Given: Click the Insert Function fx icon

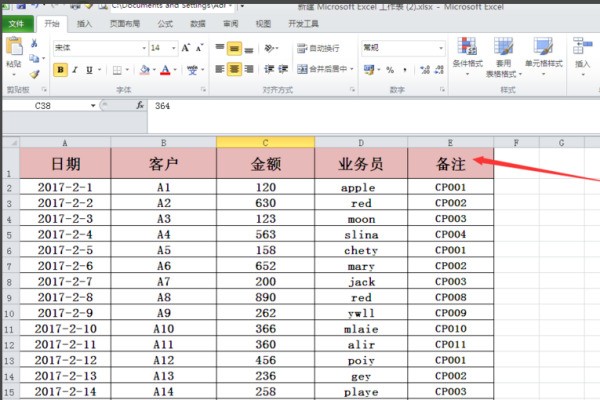Looking at the screenshot, I should tap(140, 104).
